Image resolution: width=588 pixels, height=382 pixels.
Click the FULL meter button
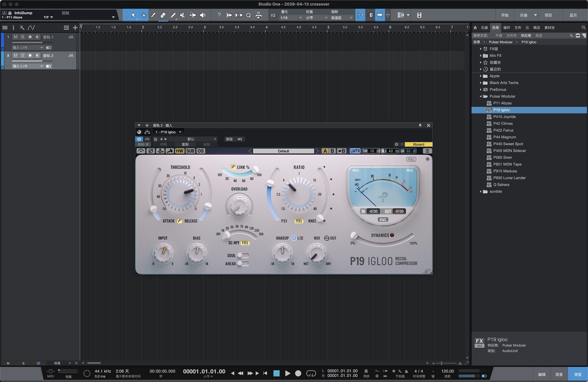(x=411, y=159)
